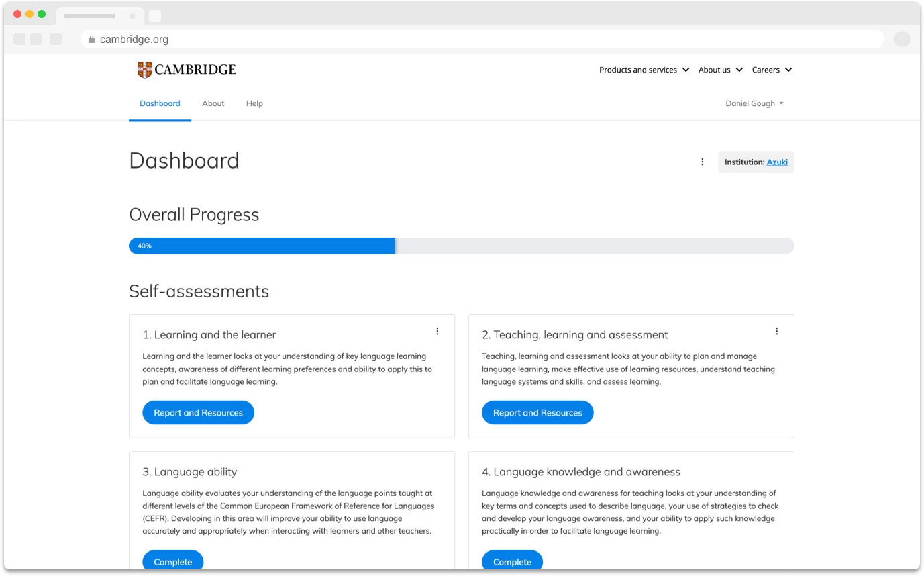924x576 pixels.
Task: Expand the Products and services dropdown
Action: 643,70
